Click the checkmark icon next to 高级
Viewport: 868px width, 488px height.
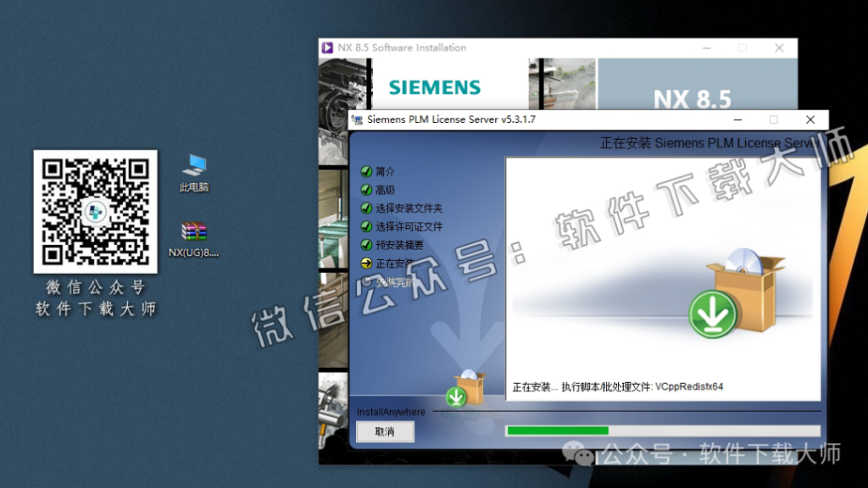pyautogui.click(x=364, y=189)
